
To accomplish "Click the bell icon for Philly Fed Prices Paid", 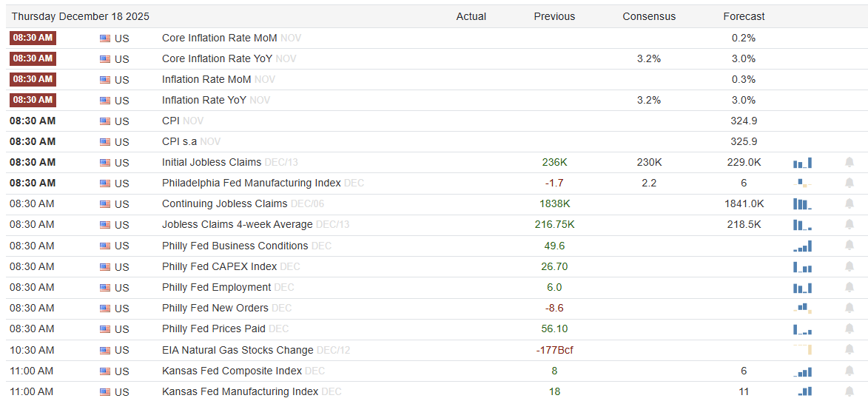I will pyautogui.click(x=849, y=329).
